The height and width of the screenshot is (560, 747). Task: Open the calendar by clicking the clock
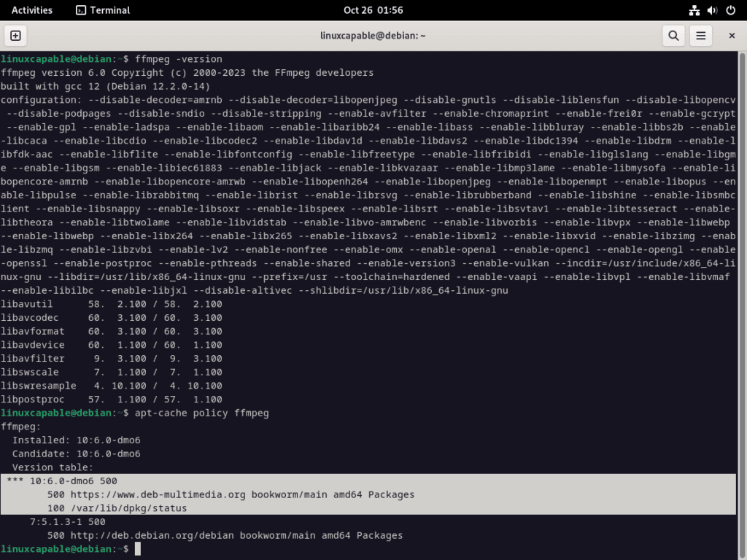(x=373, y=10)
